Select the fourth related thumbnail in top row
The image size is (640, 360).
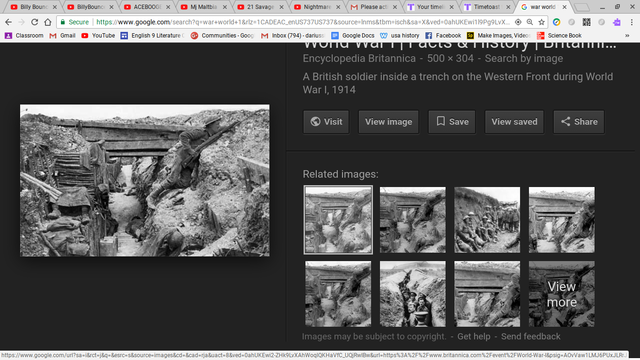click(x=562, y=220)
